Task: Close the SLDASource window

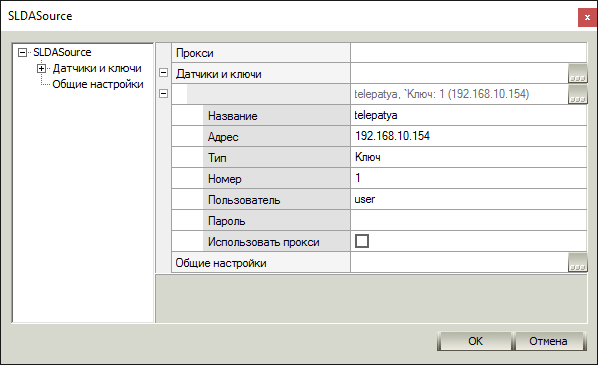Action: tap(587, 18)
